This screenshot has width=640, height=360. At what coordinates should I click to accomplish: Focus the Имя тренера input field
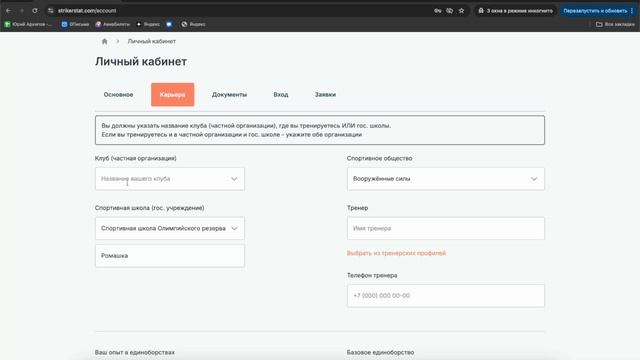coord(446,228)
